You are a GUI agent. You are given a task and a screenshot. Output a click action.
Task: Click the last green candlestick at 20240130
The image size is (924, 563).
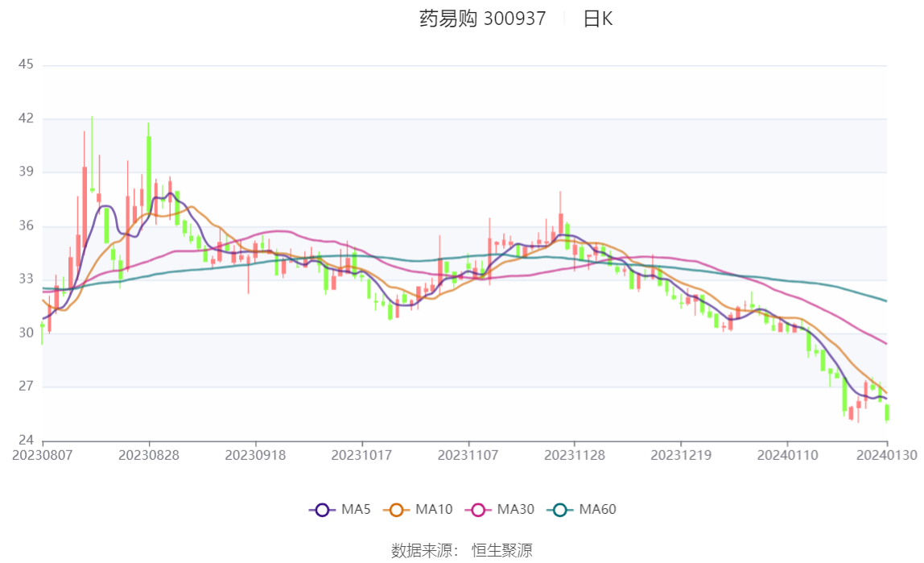coord(887,412)
